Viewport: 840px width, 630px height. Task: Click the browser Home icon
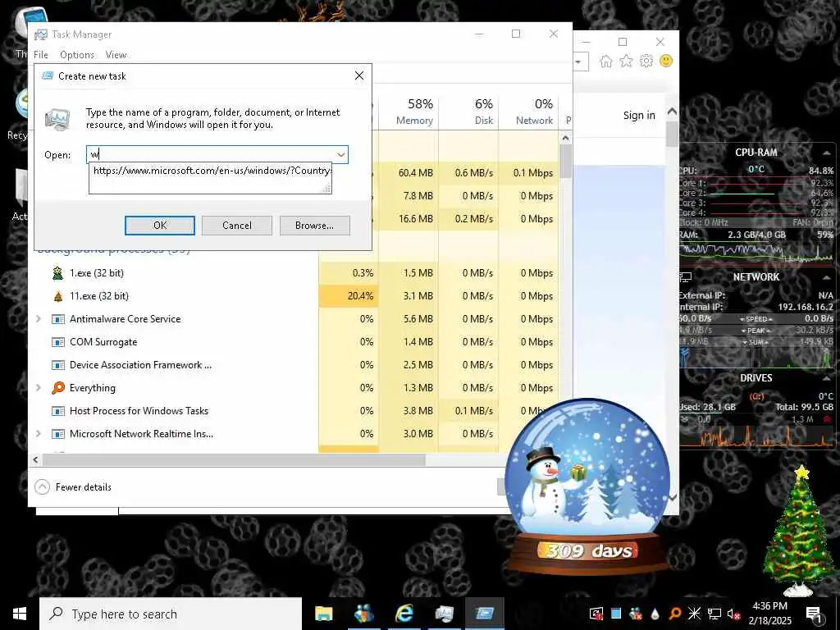[606, 61]
